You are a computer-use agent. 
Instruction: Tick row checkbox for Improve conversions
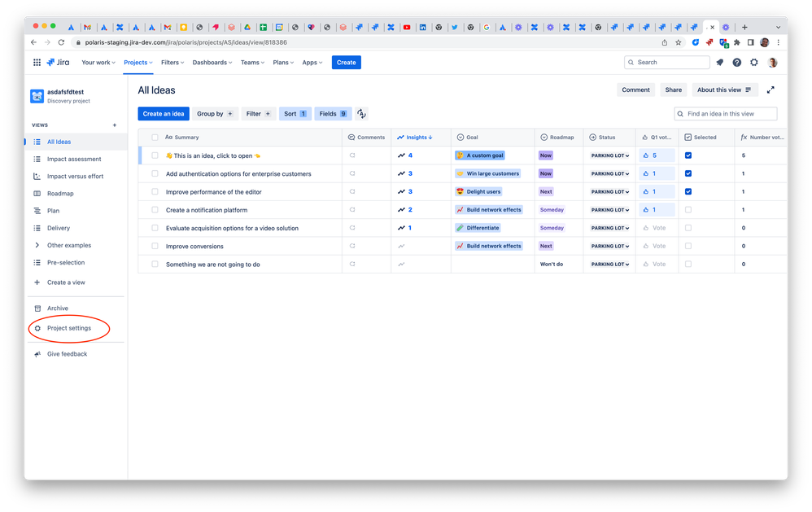[155, 246]
